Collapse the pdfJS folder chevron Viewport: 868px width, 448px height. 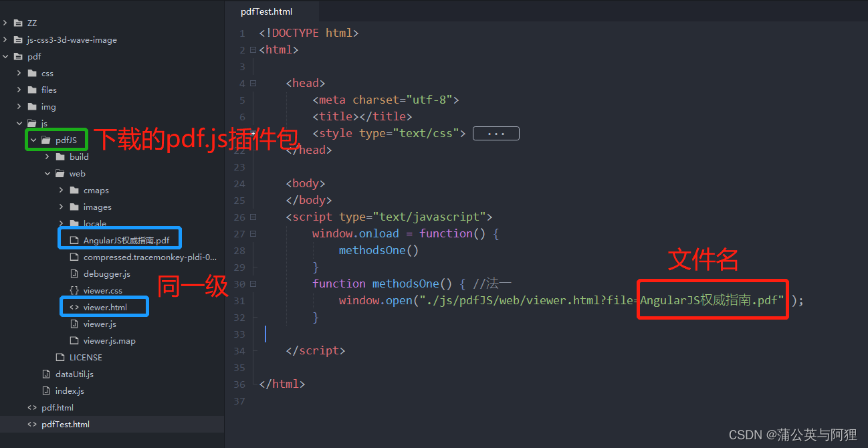click(x=33, y=140)
